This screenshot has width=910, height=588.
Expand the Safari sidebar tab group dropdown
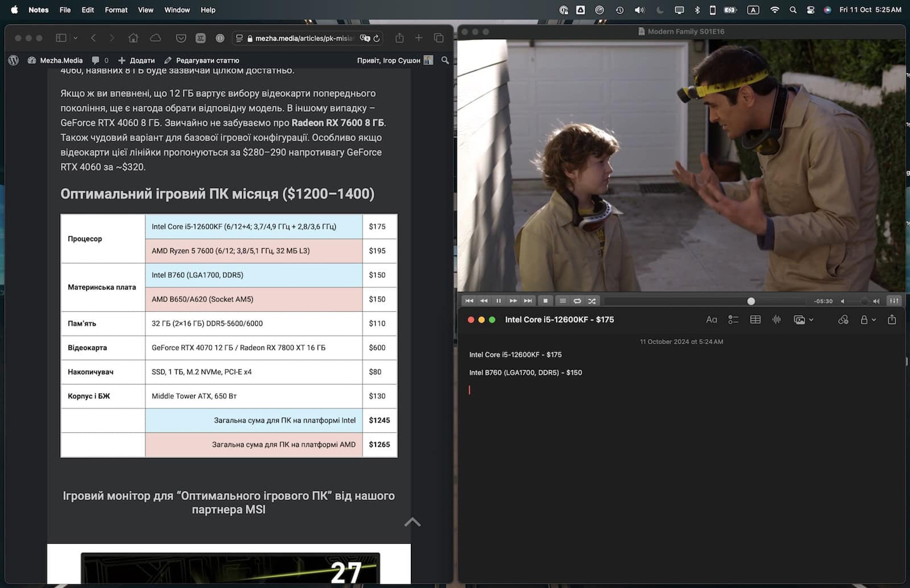75,38
